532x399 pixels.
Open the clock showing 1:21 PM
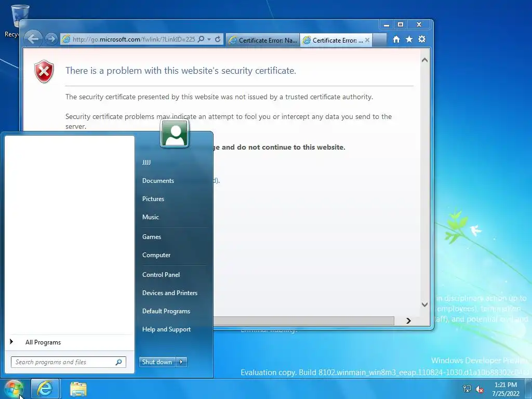[x=506, y=389]
